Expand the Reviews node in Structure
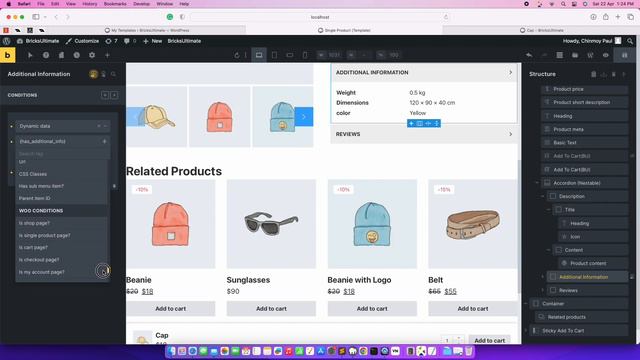The image size is (640, 360). (543, 290)
